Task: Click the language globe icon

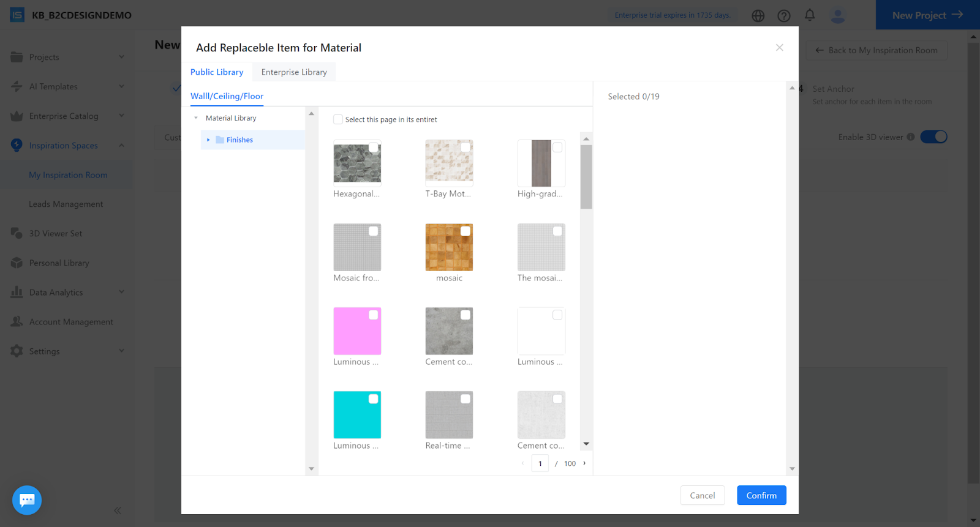Action: [x=758, y=16]
